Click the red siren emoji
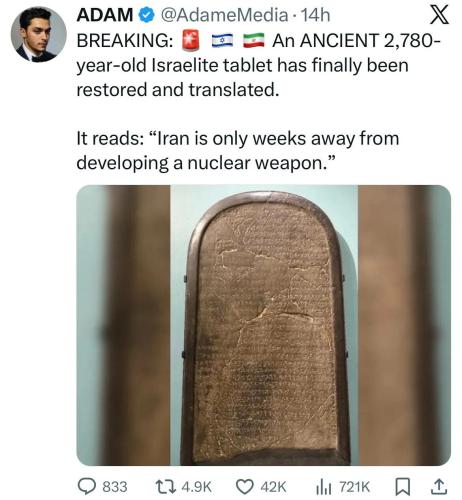 point(191,40)
